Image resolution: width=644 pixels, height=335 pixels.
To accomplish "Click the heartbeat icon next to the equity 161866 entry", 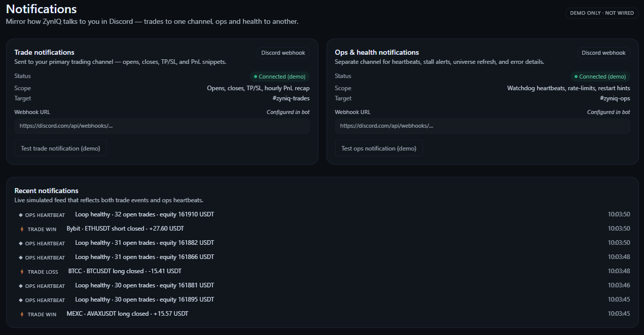I will 20,257.
